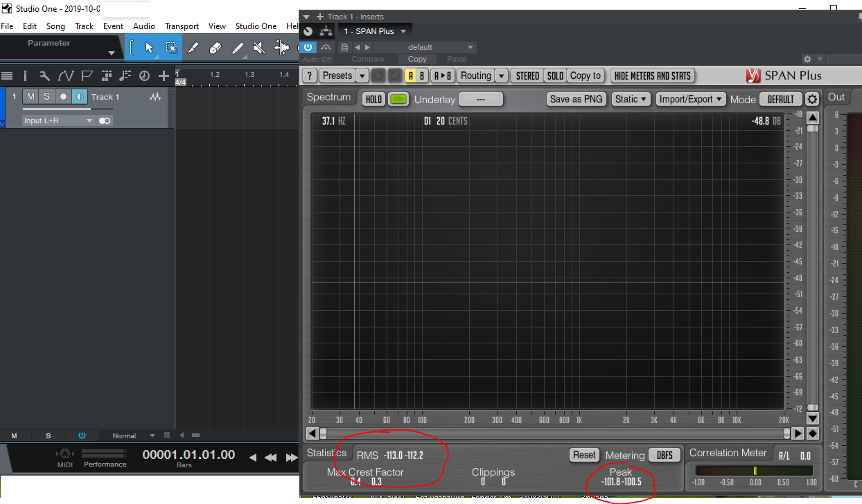
Task: Open track list hamburger icon
Action: (8, 75)
